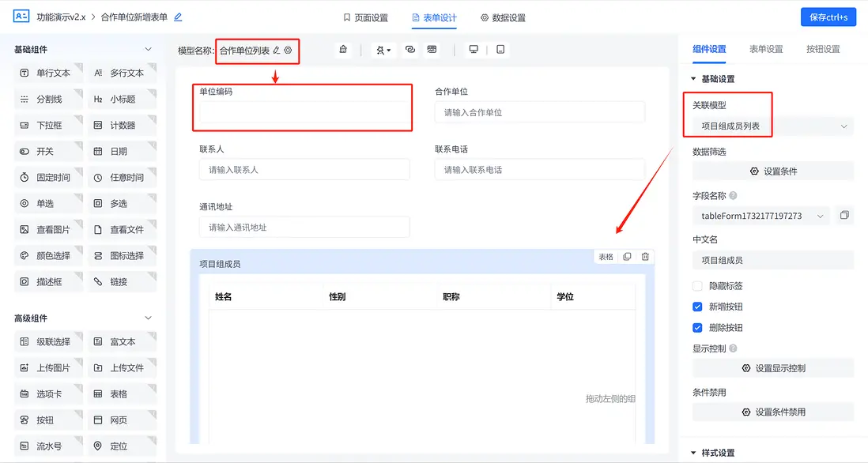Click the app logo icon next to 功能演示v2.x

coord(21,16)
